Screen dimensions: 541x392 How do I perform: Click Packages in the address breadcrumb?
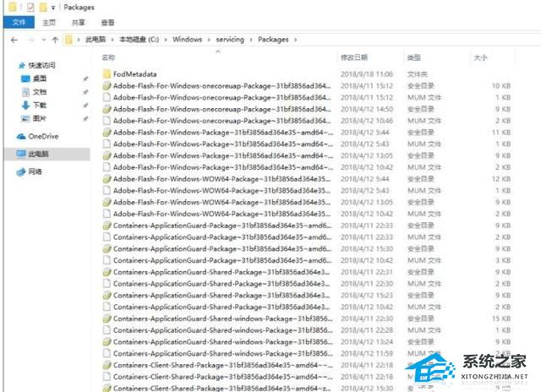[273, 40]
